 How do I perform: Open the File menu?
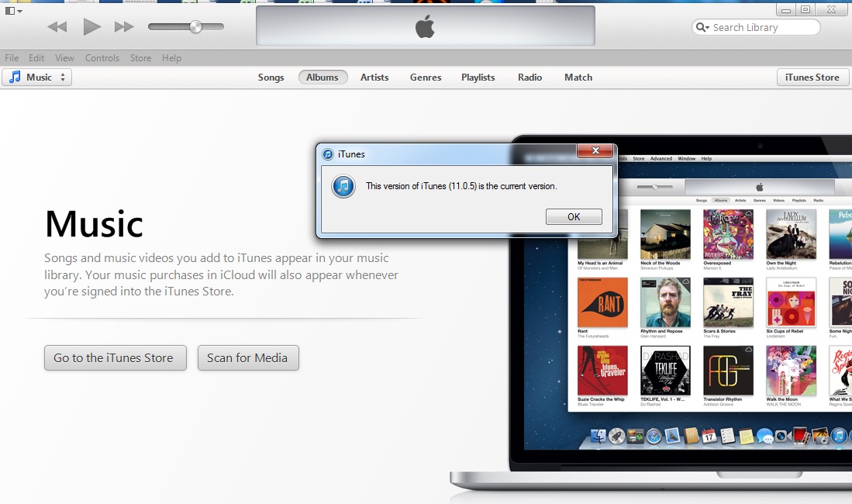click(12, 57)
